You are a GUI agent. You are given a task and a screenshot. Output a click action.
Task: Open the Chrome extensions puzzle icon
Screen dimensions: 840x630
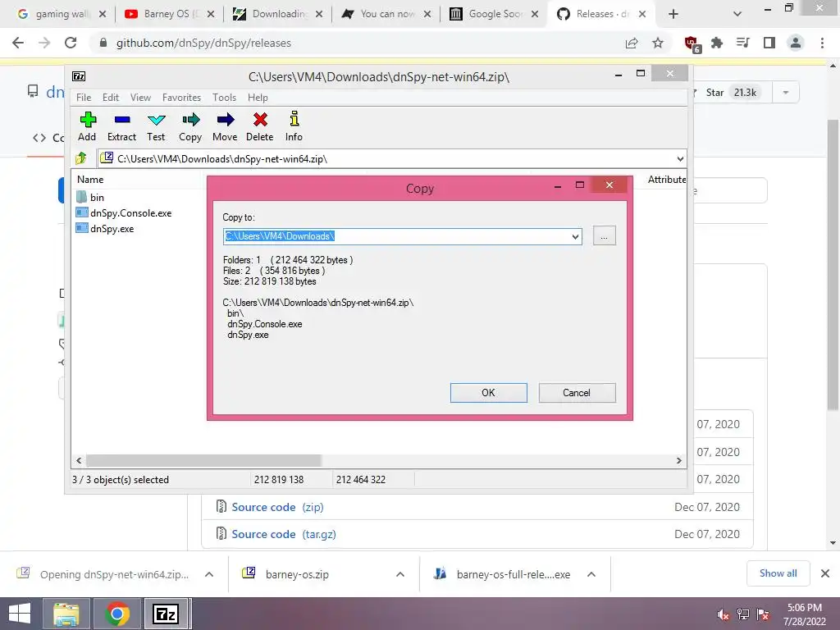click(717, 43)
